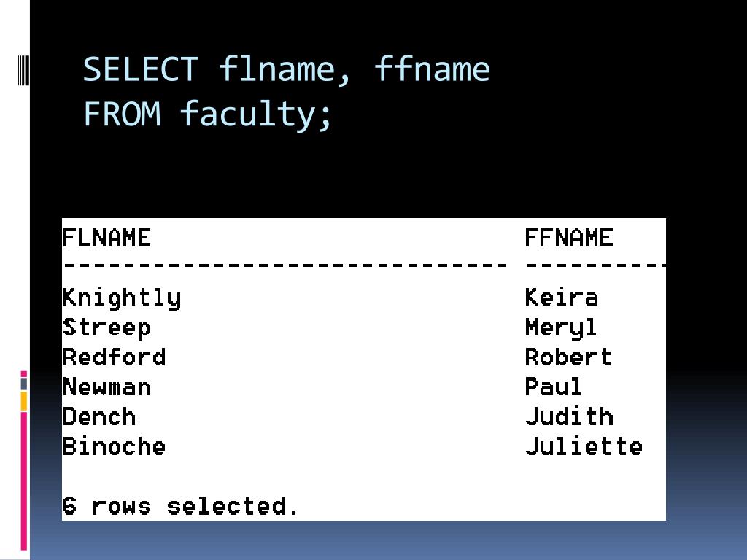747x560 pixels.
Task: Click the striped bullet icon beside SELECT
Action: coord(23,69)
